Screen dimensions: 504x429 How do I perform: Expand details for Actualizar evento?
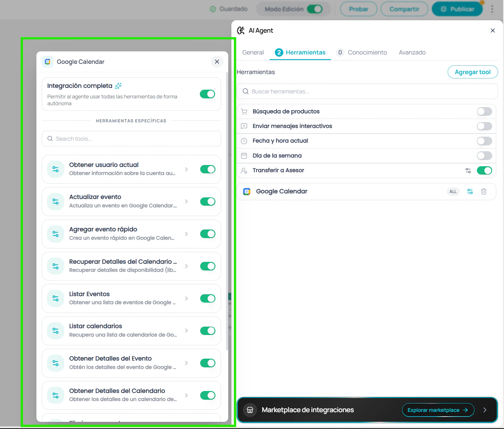tap(186, 201)
